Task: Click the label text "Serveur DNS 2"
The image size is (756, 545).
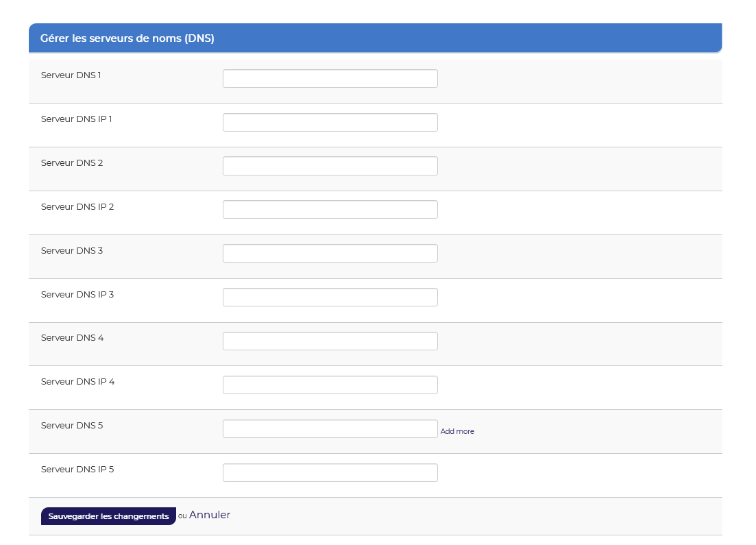Action: [x=72, y=163]
